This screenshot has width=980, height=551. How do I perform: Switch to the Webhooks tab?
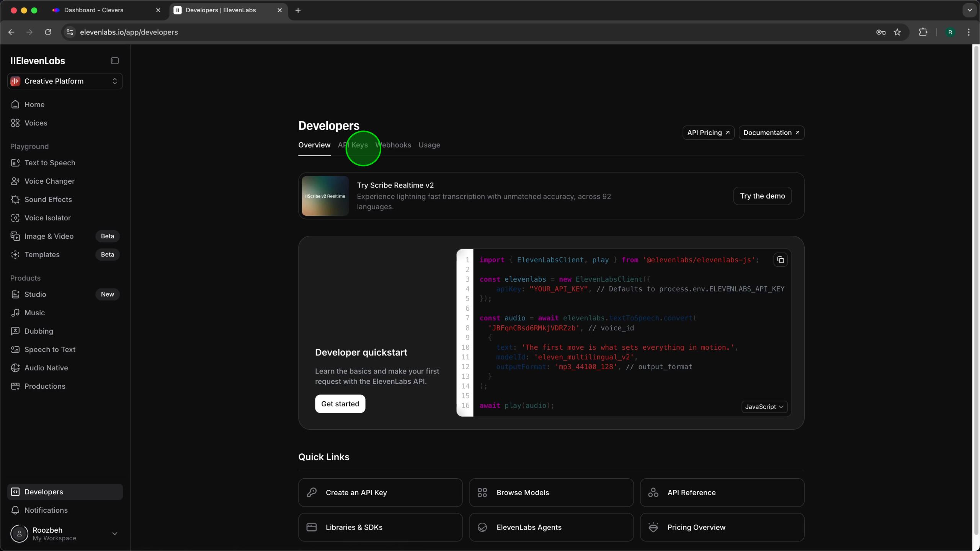[x=394, y=145]
